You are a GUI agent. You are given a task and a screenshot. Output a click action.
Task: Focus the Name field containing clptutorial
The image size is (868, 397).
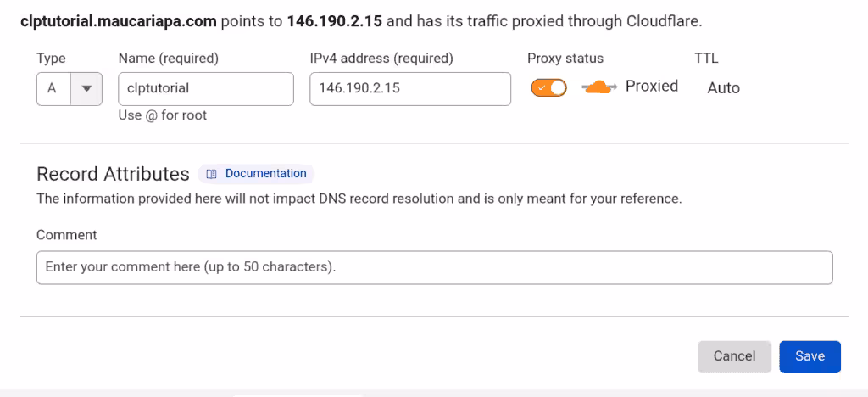click(206, 88)
